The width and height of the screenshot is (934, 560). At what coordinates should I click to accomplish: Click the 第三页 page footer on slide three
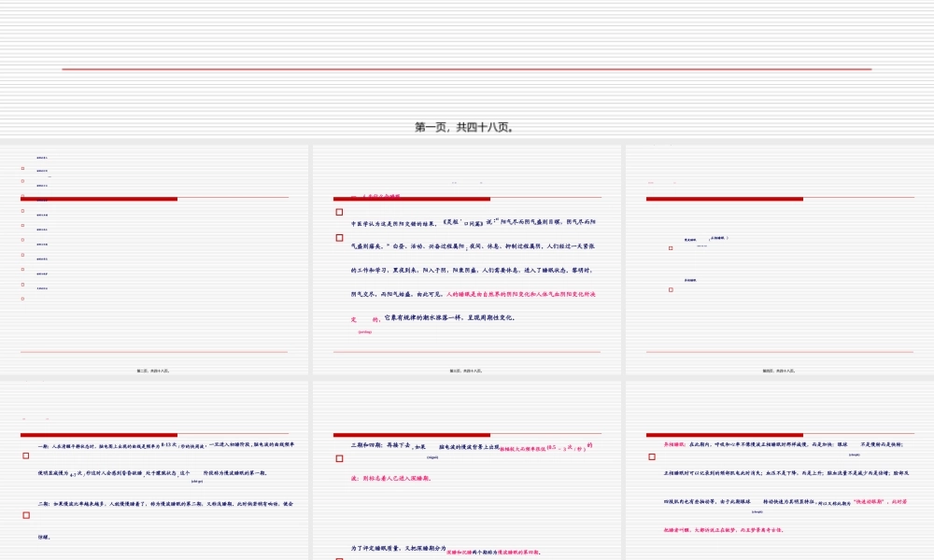click(x=465, y=371)
